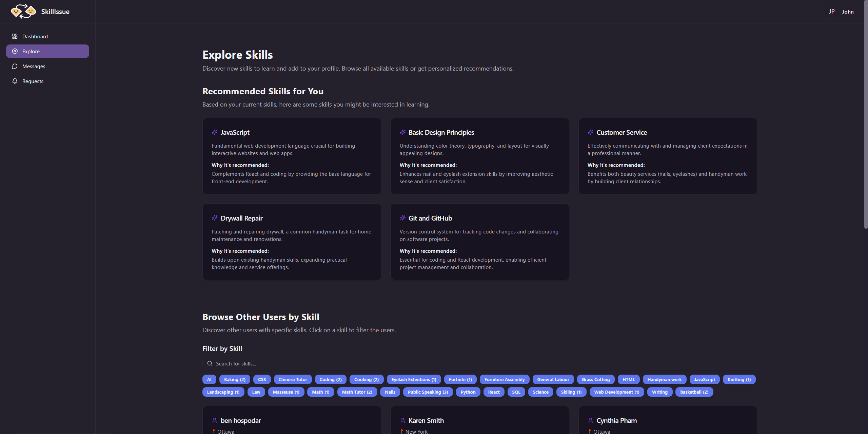Toggle the Public Speaking (3) filter chip

point(428,392)
